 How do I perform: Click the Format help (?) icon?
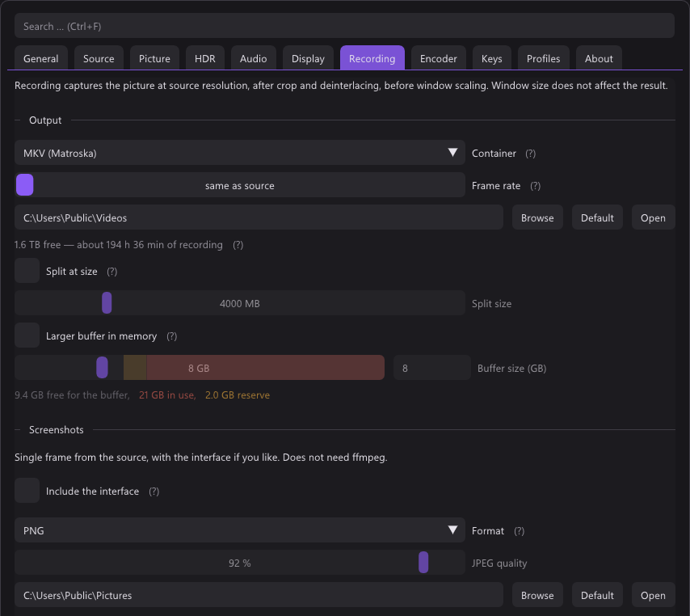click(x=519, y=530)
